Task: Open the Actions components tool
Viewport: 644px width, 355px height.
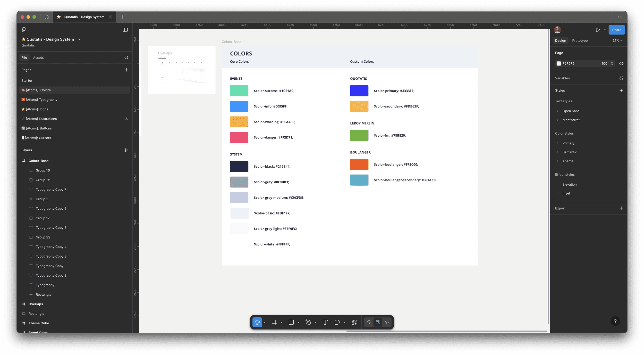Action: (354, 322)
